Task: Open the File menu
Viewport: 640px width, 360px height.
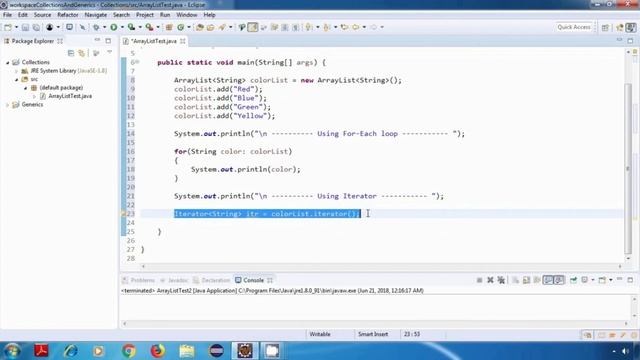Action: point(7,15)
